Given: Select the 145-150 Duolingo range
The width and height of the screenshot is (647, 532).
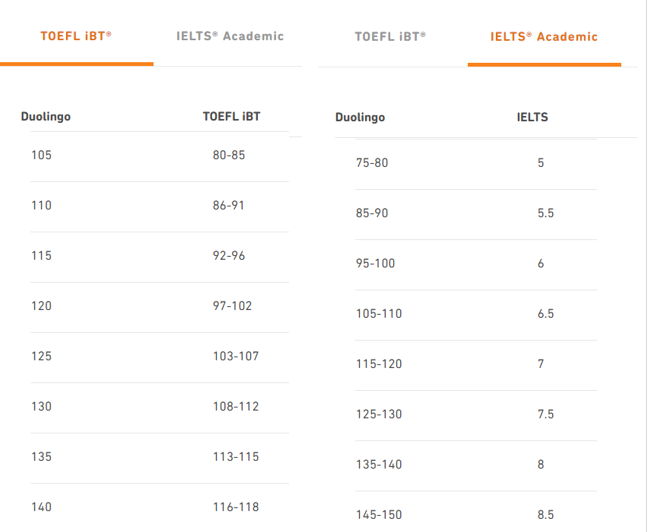Looking at the screenshot, I should 379,515.
